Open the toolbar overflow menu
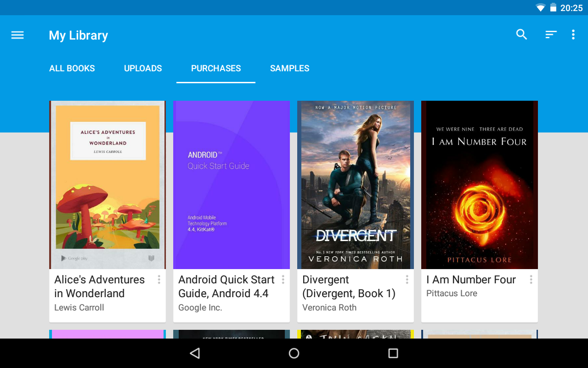 pyautogui.click(x=573, y=34)
